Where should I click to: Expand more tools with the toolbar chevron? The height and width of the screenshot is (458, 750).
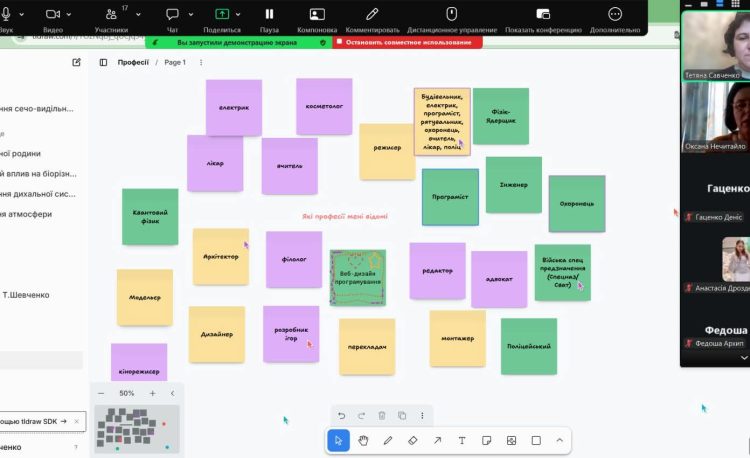click(x=559, y=440)
